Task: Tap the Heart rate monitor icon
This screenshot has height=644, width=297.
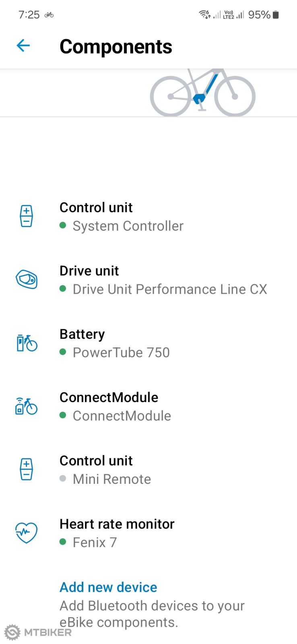Action: (x=27, y=533)
